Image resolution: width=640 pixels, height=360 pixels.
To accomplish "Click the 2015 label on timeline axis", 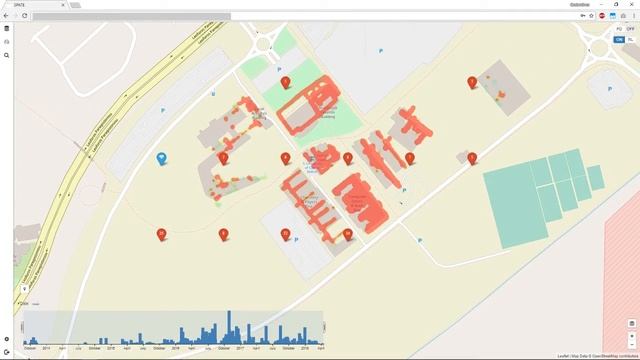I will (x=111, y=348).
